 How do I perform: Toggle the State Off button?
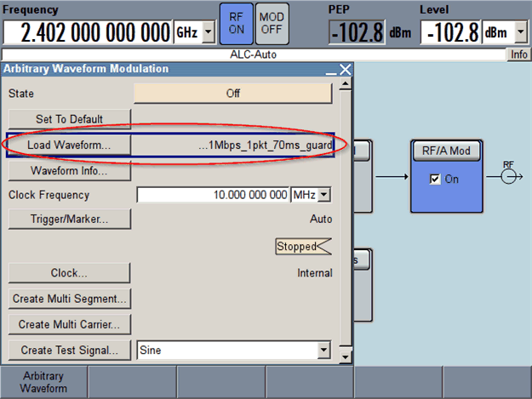click(232, 94)
